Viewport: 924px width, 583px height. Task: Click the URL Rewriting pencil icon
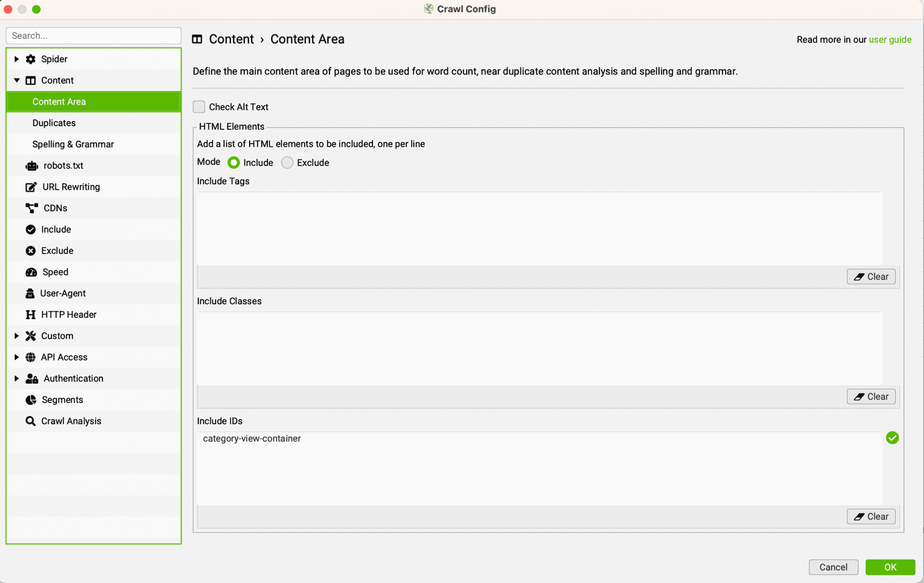pos(30,186)
